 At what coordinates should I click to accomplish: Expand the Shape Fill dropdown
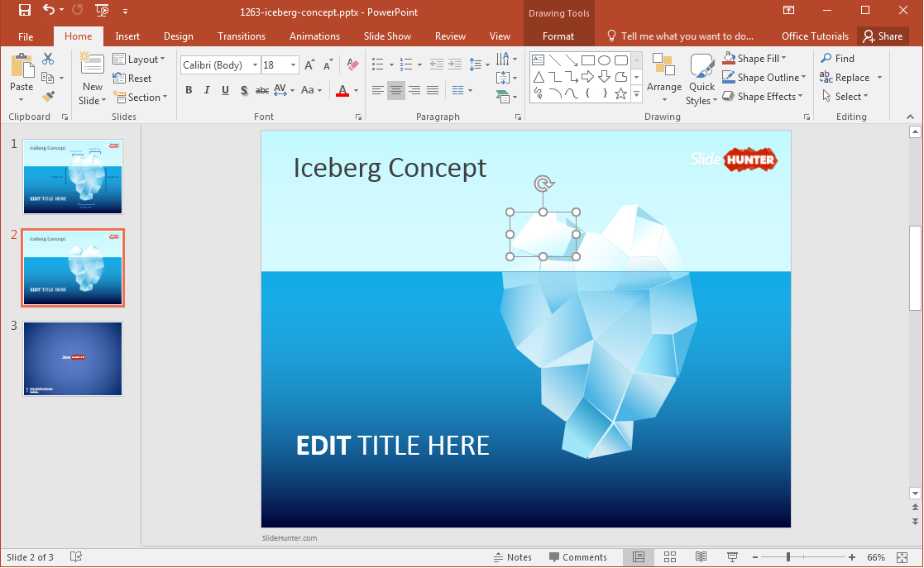pos(783,59)
